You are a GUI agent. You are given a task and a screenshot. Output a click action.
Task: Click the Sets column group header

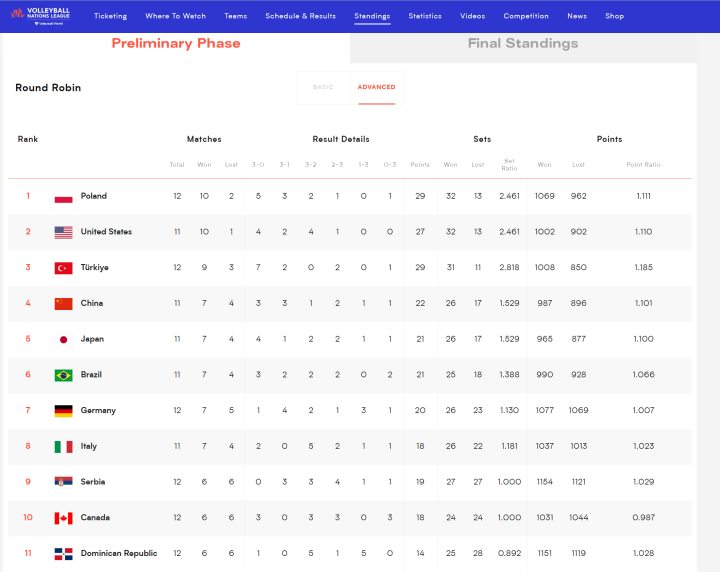[x=482, y=139]
